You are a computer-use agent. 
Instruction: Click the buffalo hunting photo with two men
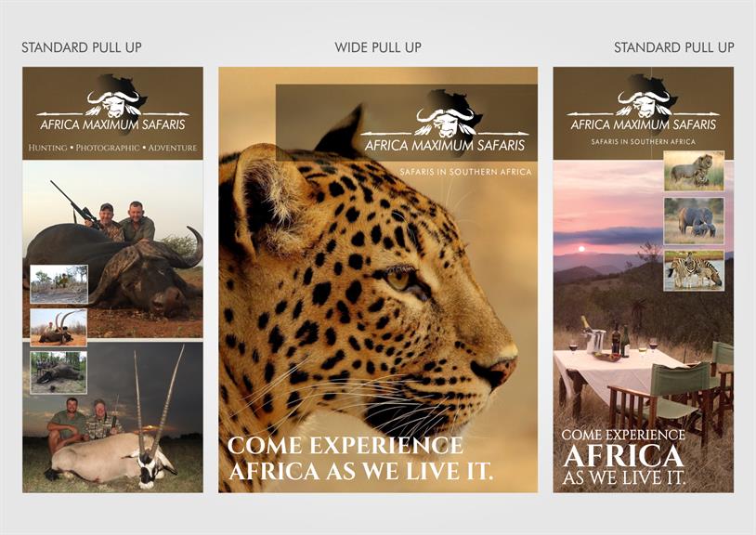(x=112, y=249)
